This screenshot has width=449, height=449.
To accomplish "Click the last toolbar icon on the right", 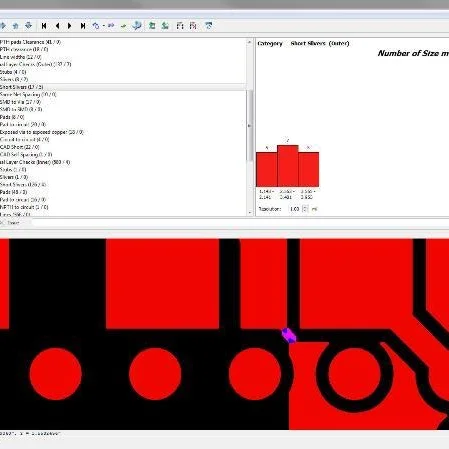I will click(209, 26).
